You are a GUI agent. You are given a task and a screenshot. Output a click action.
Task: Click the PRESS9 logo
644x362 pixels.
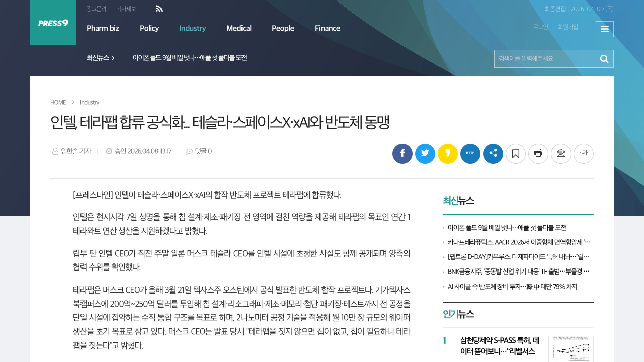click(53, 23)
